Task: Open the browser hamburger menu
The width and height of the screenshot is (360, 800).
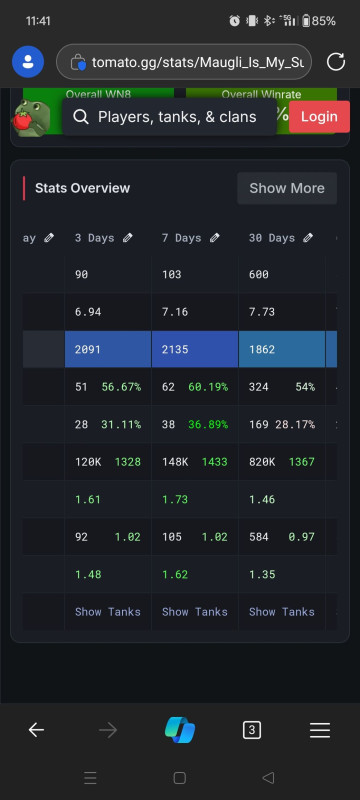Action: [320, 731]
